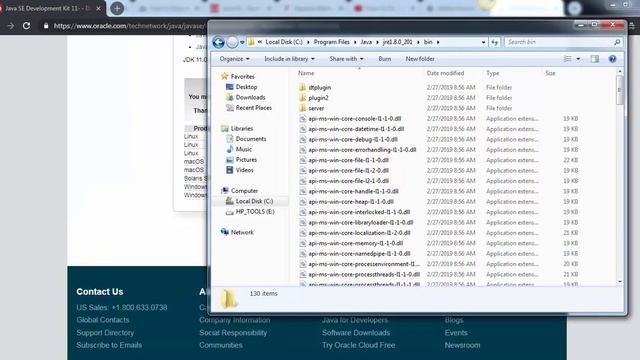
Task: Select Libraries in the navigation pane
Action: pyautogui.click(x=242, y=128)
